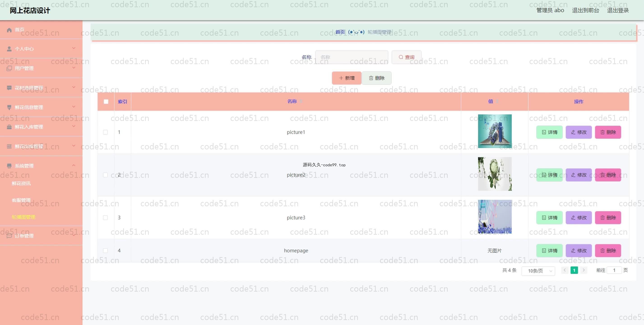Open the 10条/页 page size dropdown
This screenshot has width=644, height=325.
pos(538,271)
